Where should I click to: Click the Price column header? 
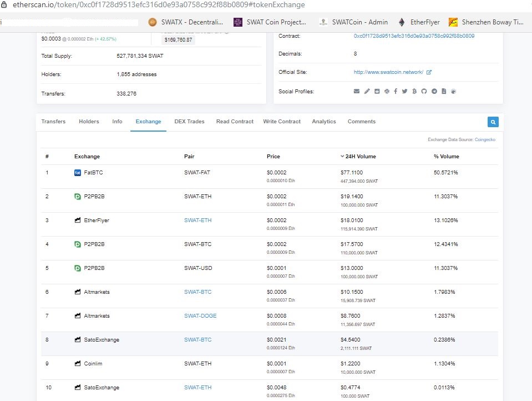point(273,156)
